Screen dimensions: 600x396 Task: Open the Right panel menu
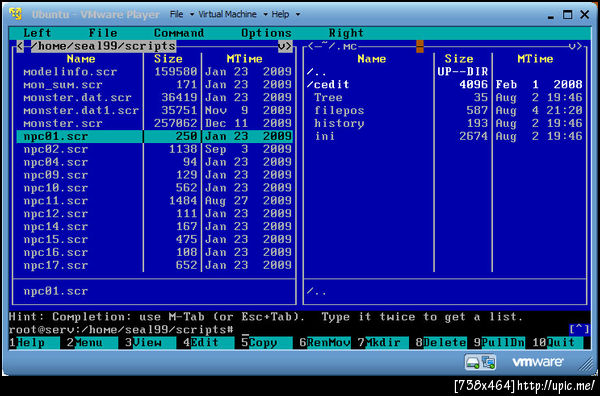coord(346,33)
